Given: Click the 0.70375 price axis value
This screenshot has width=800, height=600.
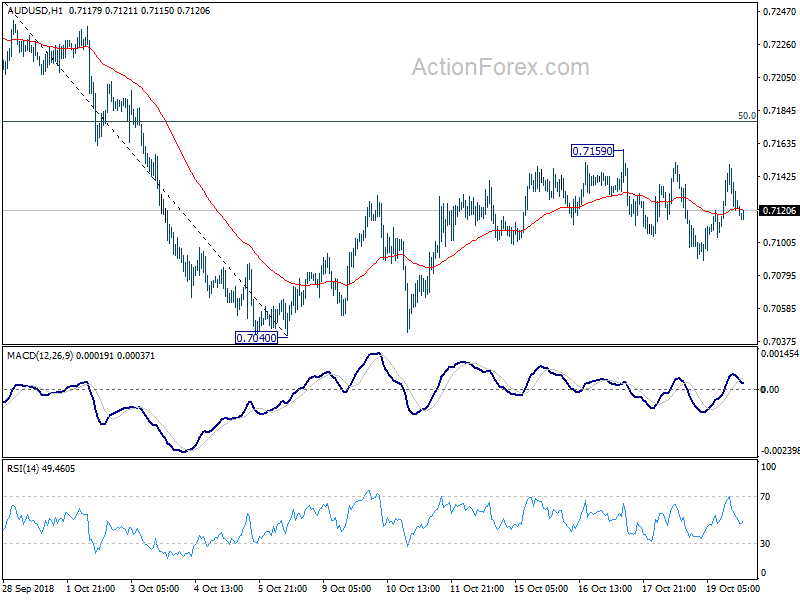Looking at the screenshot, I should point(779,341).
